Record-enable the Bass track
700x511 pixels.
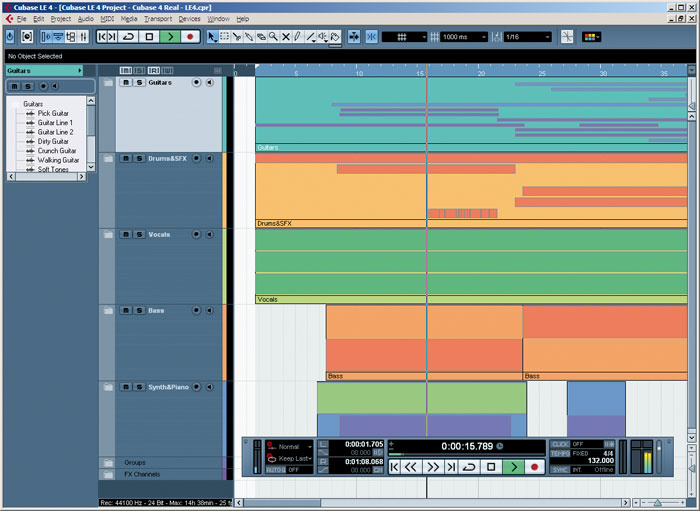point(196,311)
